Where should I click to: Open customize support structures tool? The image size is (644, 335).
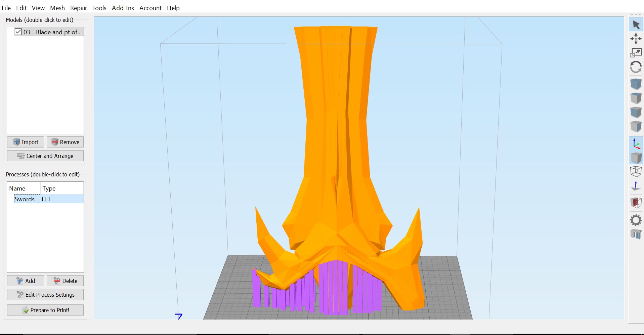pos(636,234)
